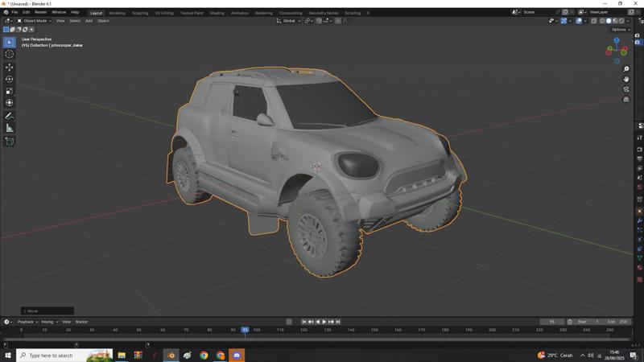Switch to material preview shading

click(615, 21)
